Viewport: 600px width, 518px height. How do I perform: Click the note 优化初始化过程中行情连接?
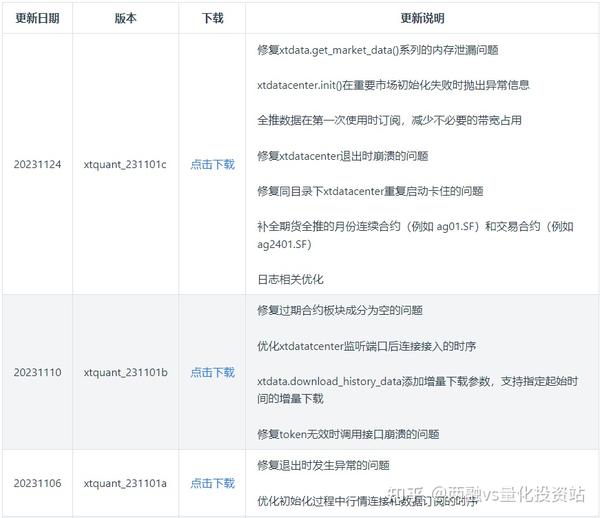[x=367, y=501]
